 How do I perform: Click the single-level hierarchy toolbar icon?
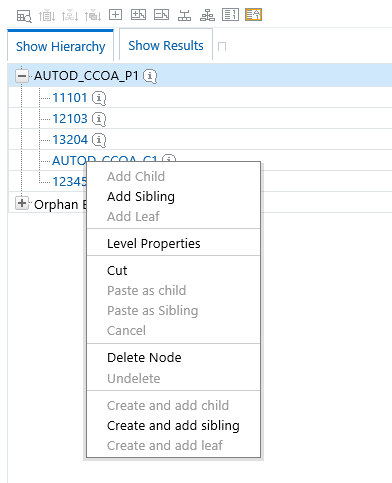click(184, 15)
